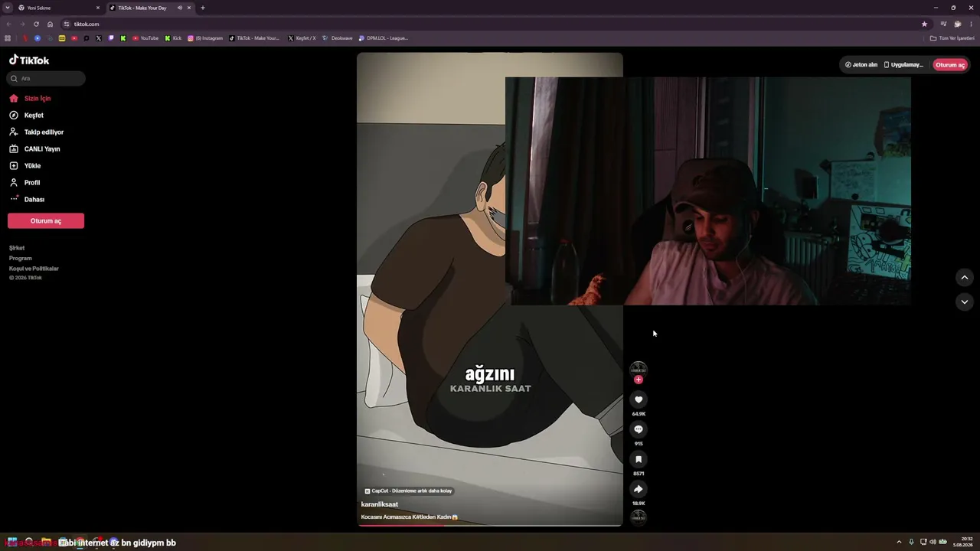Screen dimensions: 980x551
Task: Like the video with the heart icon
Action: (x=639, y=399)
